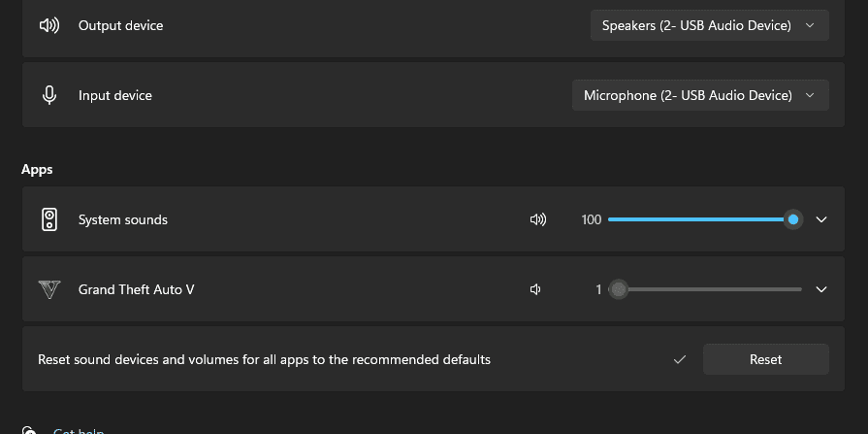Click the System sounds label text
Image resolution: width=868 pixels, height=434 pixels.
[x=122, y=219]
